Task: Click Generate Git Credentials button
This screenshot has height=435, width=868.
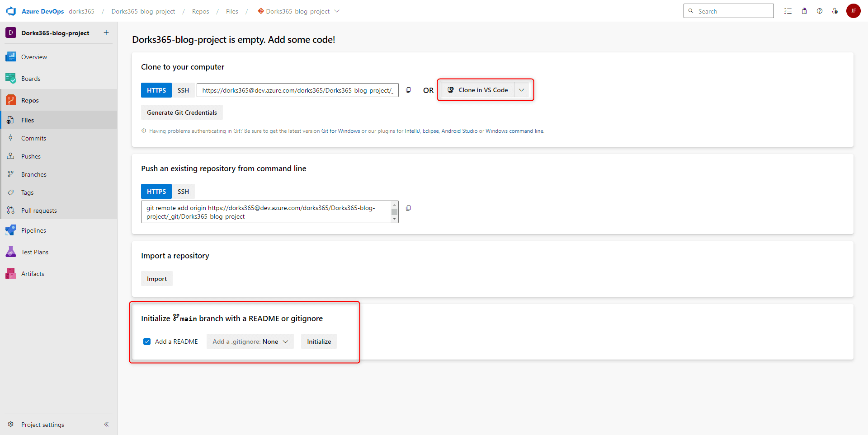Action: point(182,112)
